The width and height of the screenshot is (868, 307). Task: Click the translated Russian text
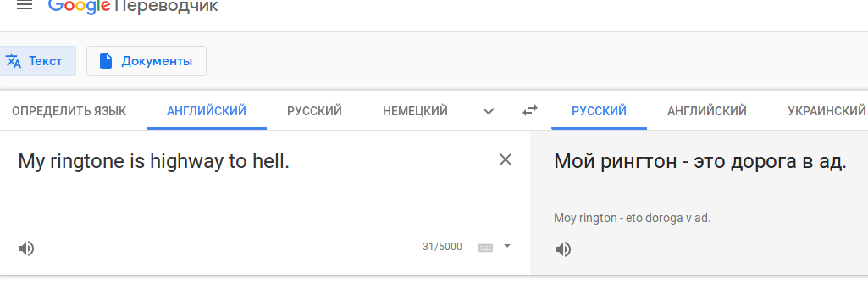click(700, 162)
